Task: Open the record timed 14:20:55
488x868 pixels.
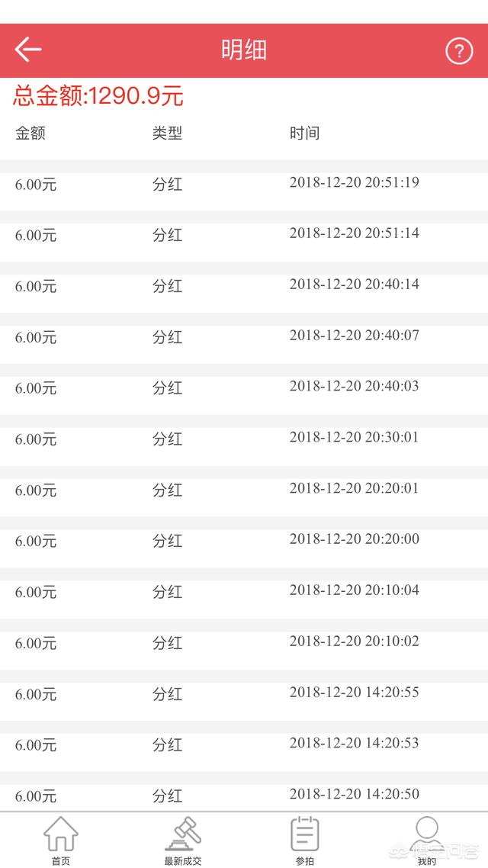Action: click(244, 694)
